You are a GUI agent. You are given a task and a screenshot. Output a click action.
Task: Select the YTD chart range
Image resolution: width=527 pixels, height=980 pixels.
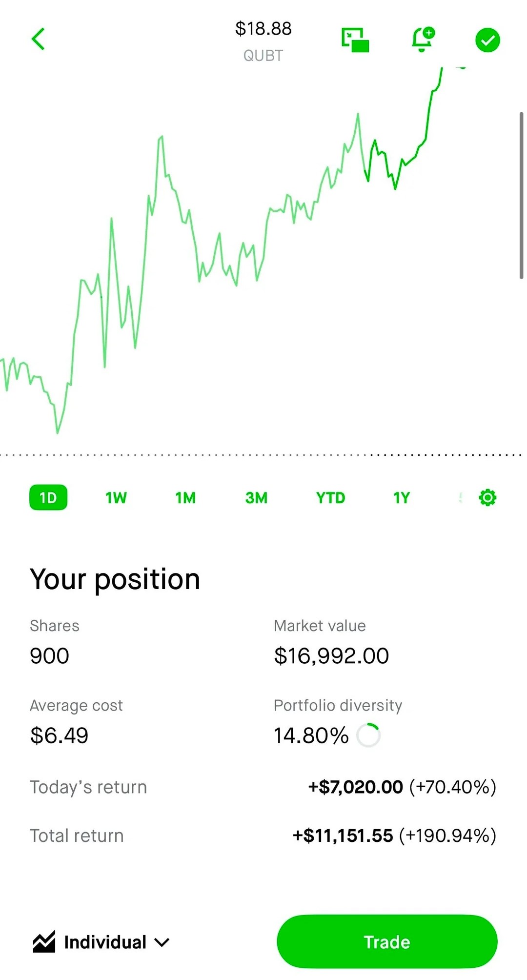330,497
